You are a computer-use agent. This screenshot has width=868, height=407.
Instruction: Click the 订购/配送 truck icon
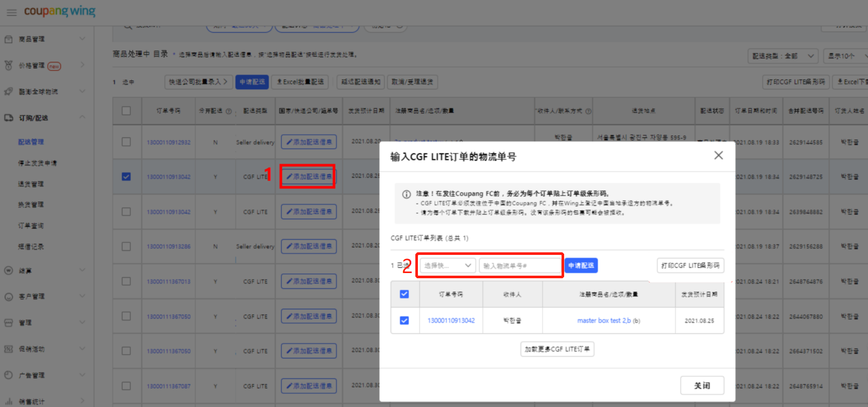pyautogui.click(x=8, y=118)
